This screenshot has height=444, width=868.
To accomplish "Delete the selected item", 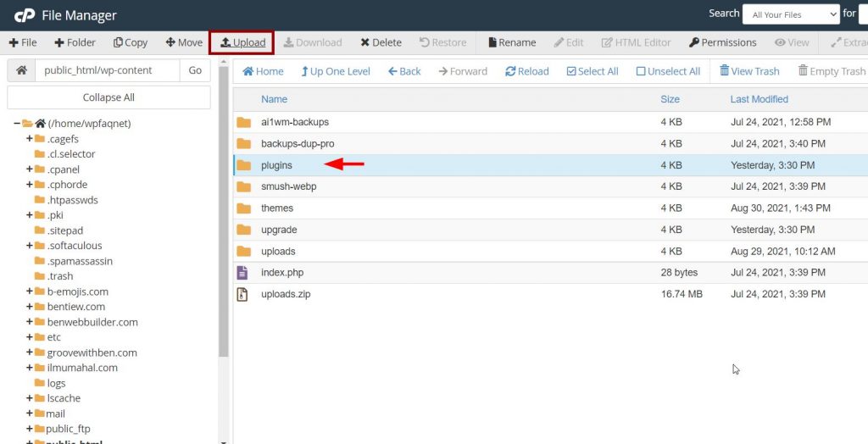I will pyautogui.click(x=381, y=42).
